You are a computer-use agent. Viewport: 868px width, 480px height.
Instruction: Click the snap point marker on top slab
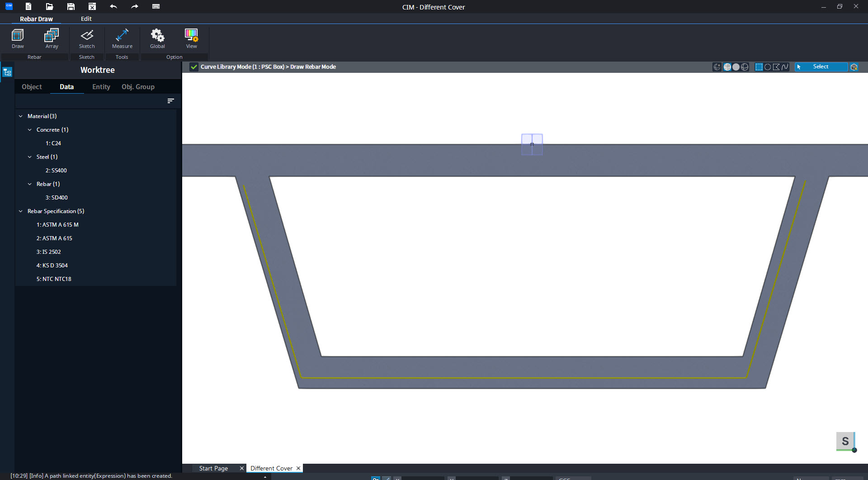pos(532,144)
